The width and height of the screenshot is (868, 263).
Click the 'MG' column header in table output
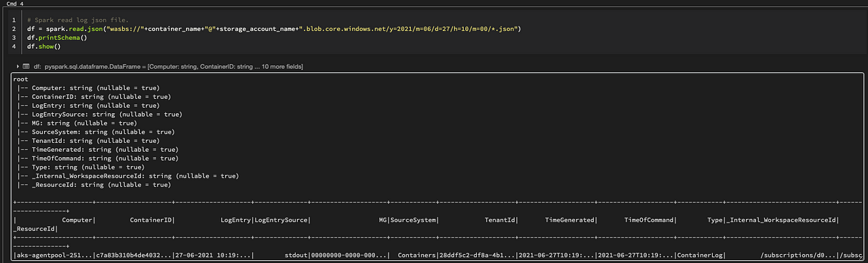tap(382, 220)
